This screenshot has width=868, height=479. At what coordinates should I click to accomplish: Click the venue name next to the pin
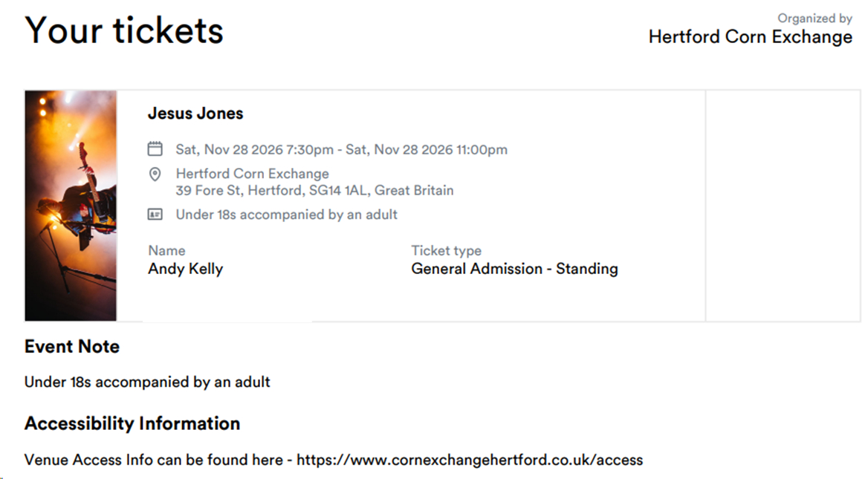pos(252,174)
